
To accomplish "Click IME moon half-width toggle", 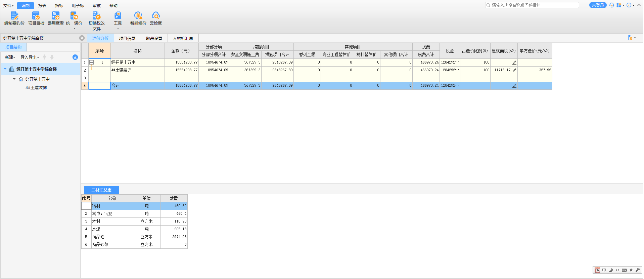I will (611, 270).
